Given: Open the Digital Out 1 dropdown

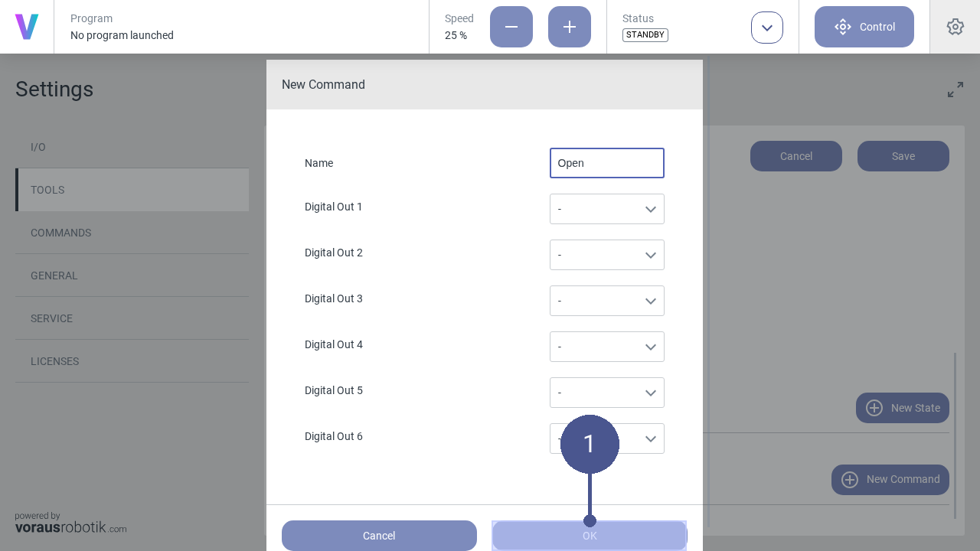Looking at the screenshot, I should click(x=606, y=209).
